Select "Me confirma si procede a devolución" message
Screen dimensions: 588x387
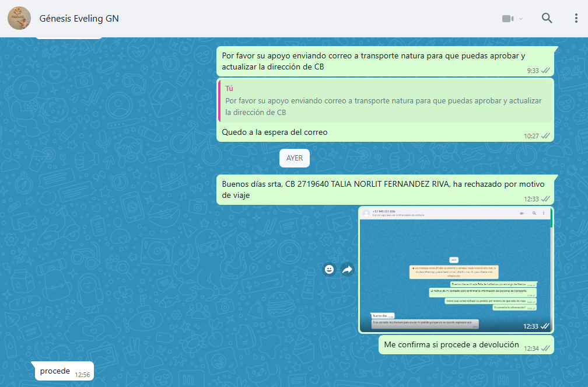point(452,345)
